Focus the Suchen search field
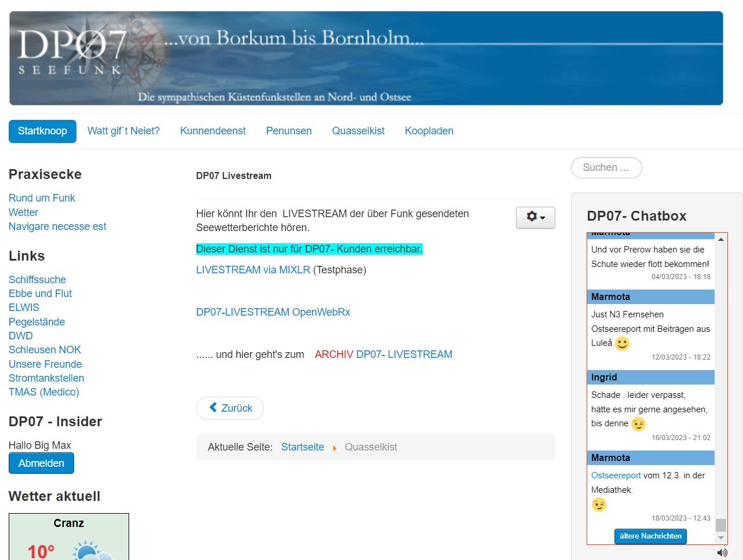Image resolution: width=743 pixels, height=560 pixels. 606,167
